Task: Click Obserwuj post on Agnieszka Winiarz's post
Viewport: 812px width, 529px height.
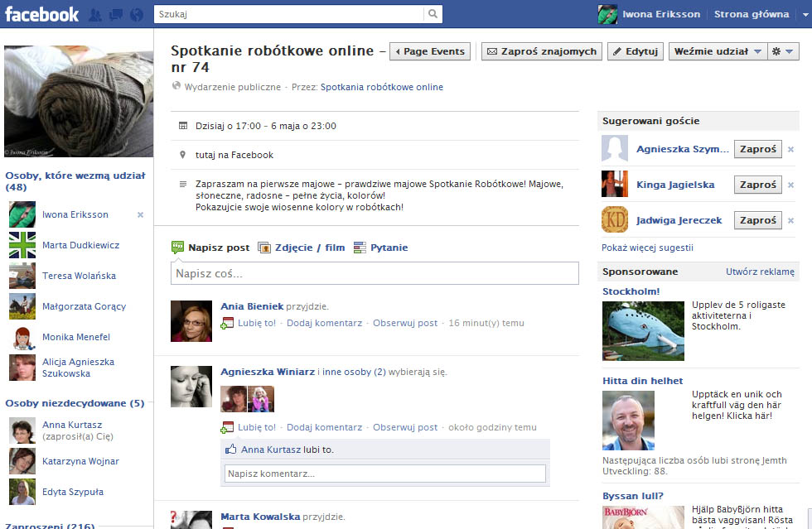Action: click(405, 427)
